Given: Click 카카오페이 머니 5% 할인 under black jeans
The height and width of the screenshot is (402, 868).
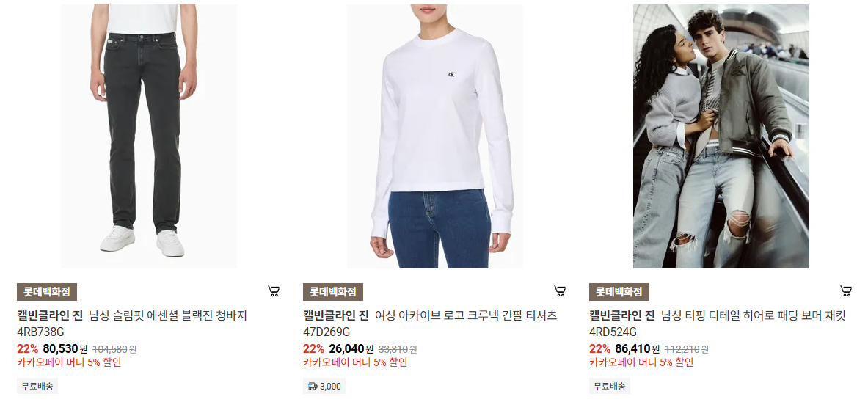Looking at the screenshot, I should pos(69,362).
